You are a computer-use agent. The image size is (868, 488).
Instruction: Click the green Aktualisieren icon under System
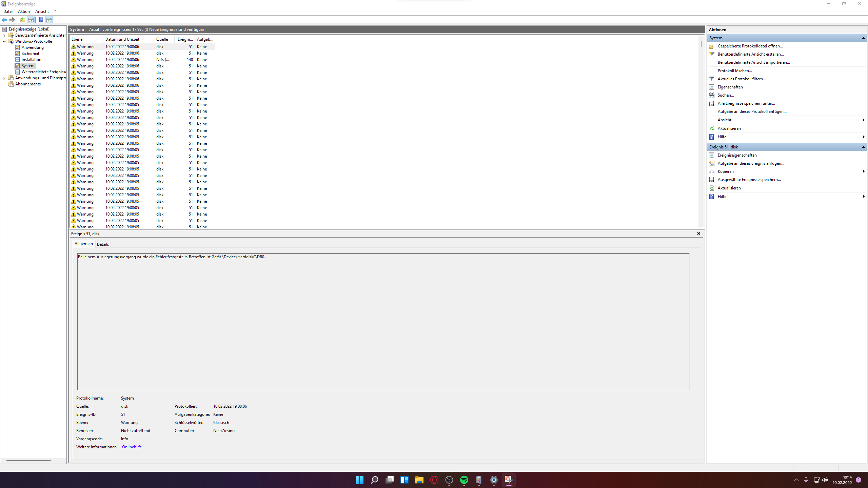(712, 128)
